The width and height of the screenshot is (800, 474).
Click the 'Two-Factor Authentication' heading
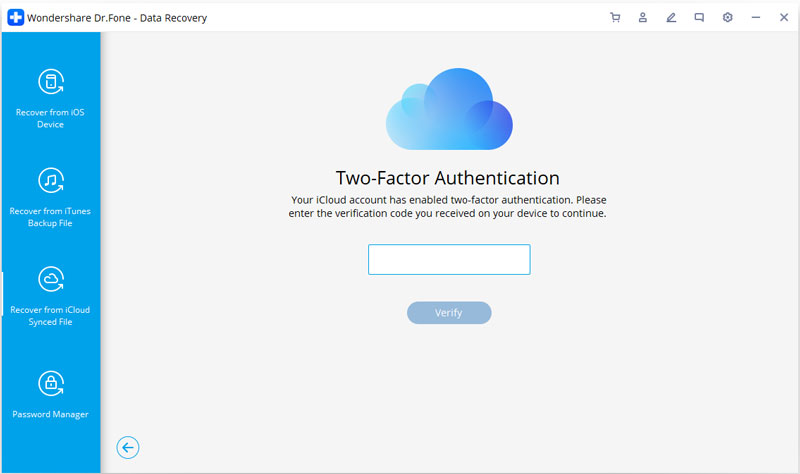click(447, 178)
